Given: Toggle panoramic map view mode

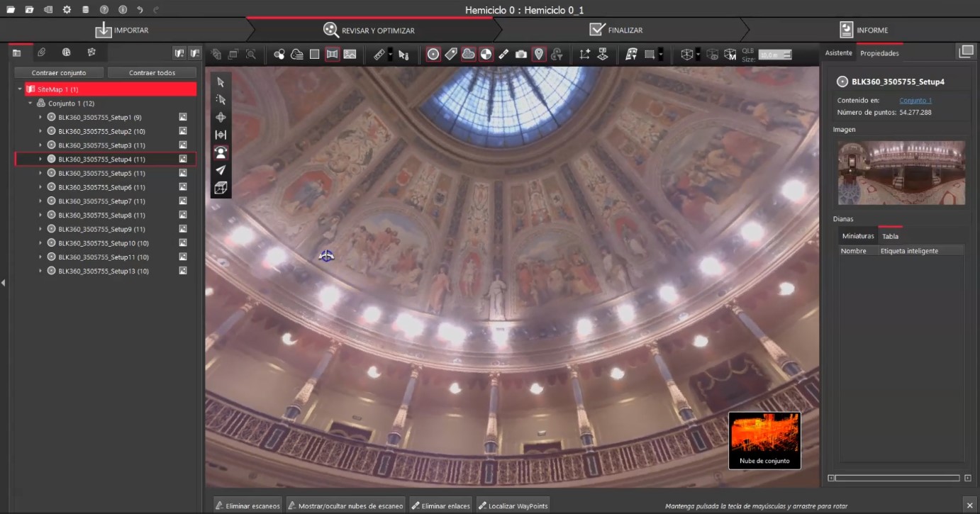Looking at the screenshot, I should 332,55.
